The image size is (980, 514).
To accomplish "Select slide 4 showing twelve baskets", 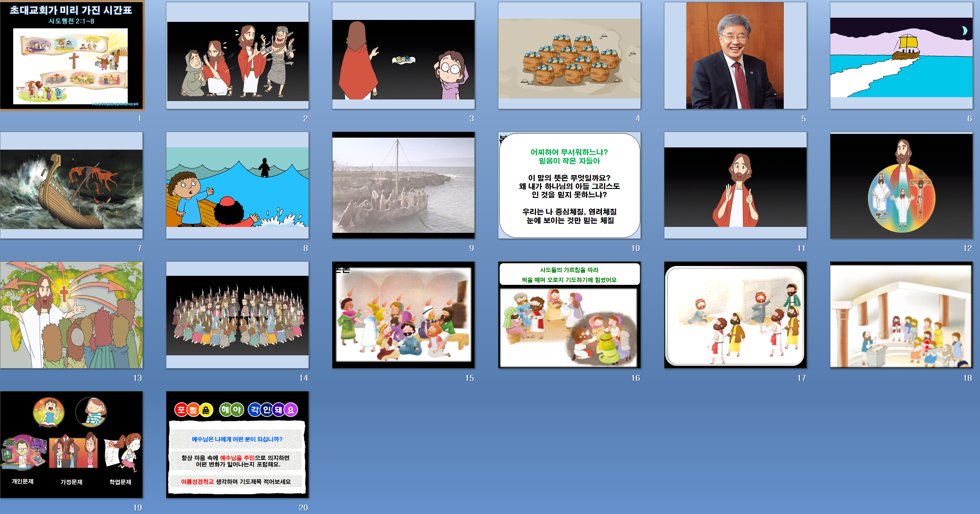I will pyautogui.click(x=569, y=56).
